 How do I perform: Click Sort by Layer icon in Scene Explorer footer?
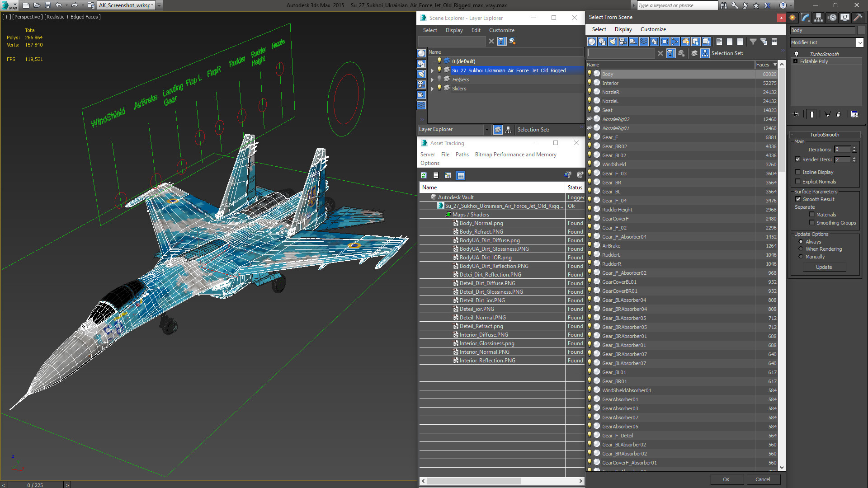[x=498, y=130]
